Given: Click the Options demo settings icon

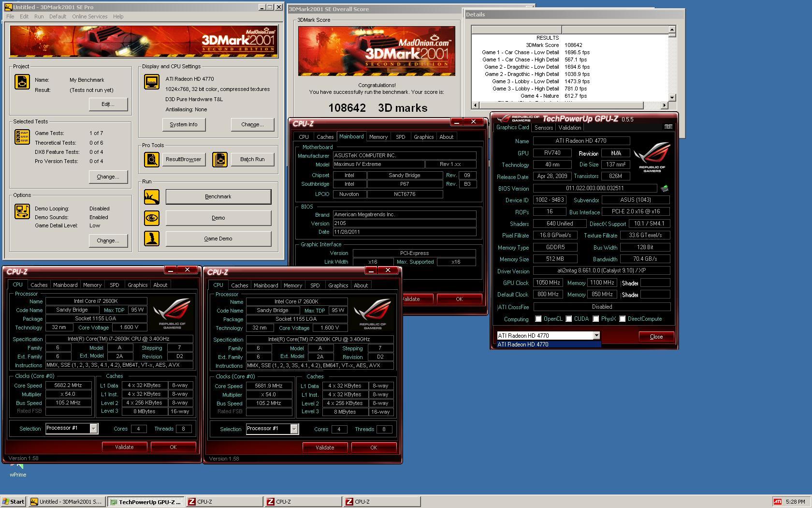Looking at the screenshot, I should point(22,211).
